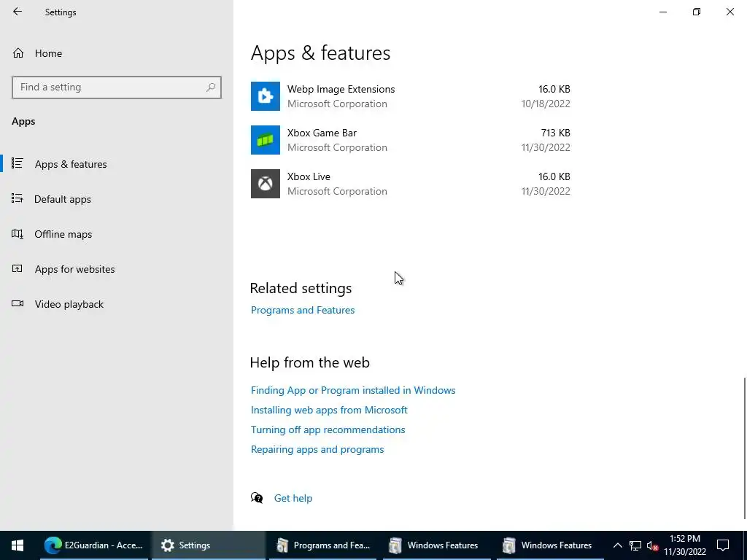The width and height of the screenshot is (747, 560).
Task: Open Home from the house icon
Action: [x=18, y=52]
